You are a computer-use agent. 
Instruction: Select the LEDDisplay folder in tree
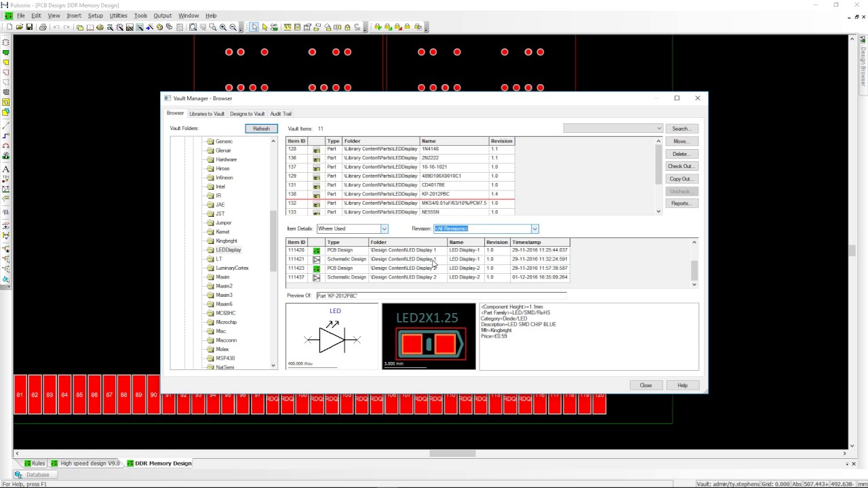click(229, 250)
